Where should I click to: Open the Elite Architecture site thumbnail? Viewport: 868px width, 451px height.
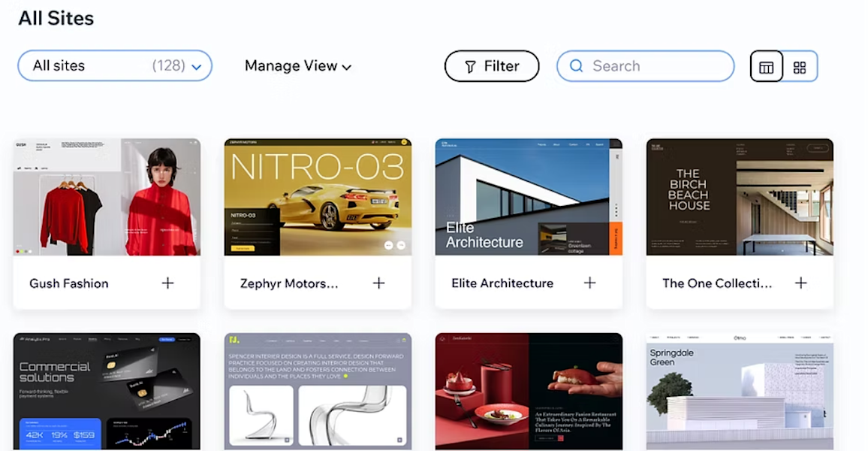coord(529,197)
